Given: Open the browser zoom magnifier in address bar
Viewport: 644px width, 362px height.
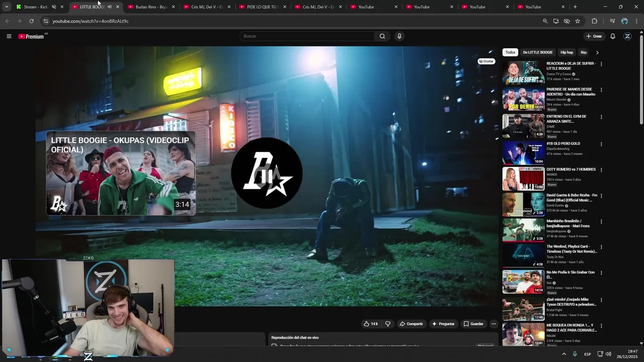Looking at the screenshot, I should tap(545, 21).
